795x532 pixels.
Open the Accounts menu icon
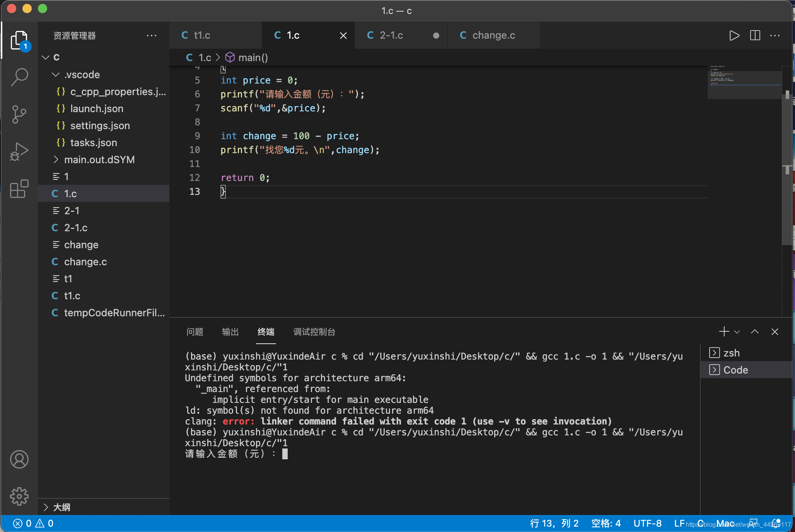pos(19,459)
